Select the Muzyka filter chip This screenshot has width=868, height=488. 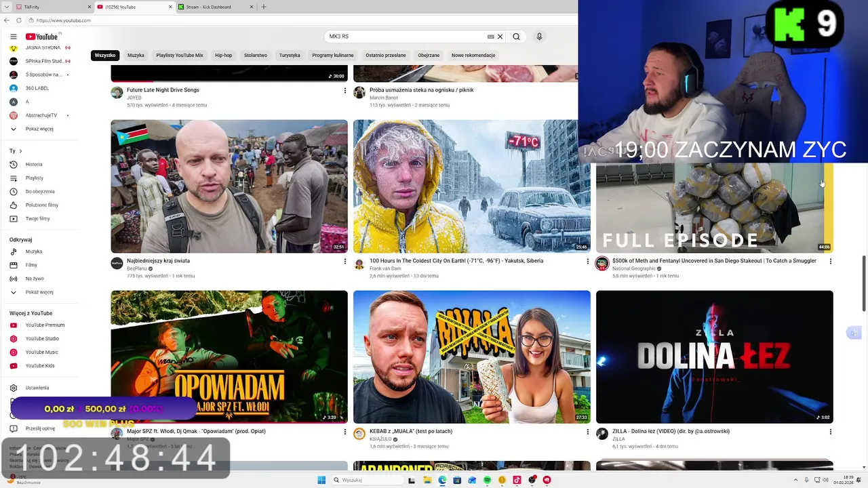click(x=136, y=56)
